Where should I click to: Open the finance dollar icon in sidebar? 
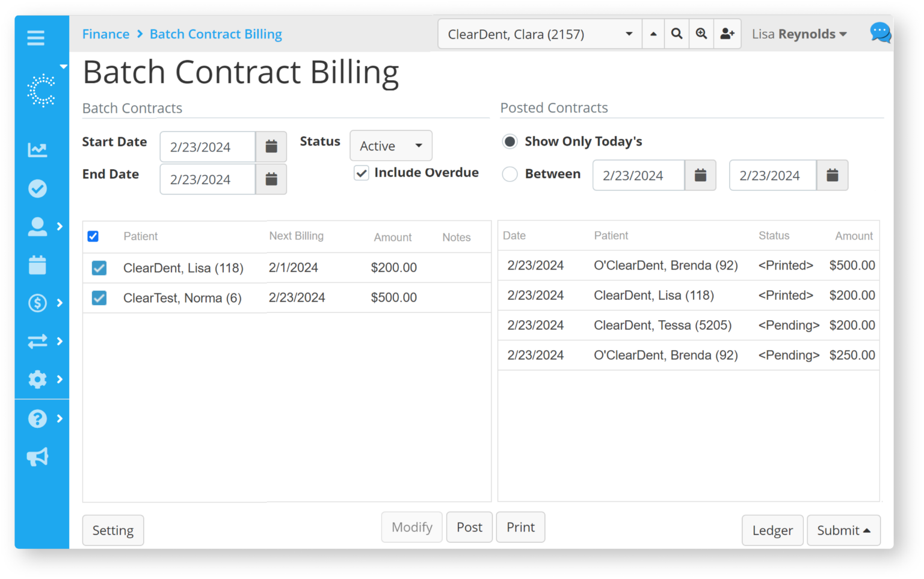pyautogui.click(x=37, y=303)
